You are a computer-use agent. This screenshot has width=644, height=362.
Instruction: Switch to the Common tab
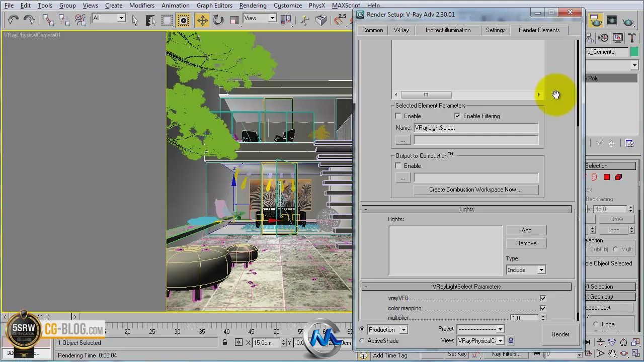tap(373, 30)
